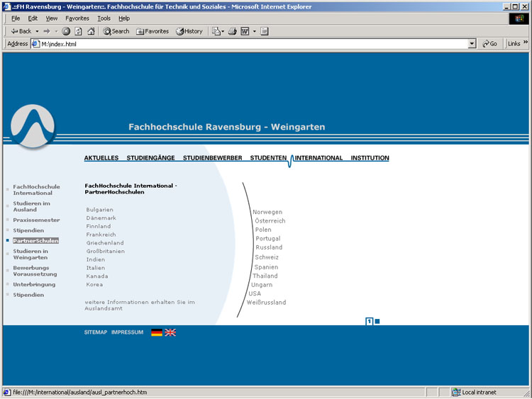Select page 1 in the pagination indicator

[x=369, y=322]
